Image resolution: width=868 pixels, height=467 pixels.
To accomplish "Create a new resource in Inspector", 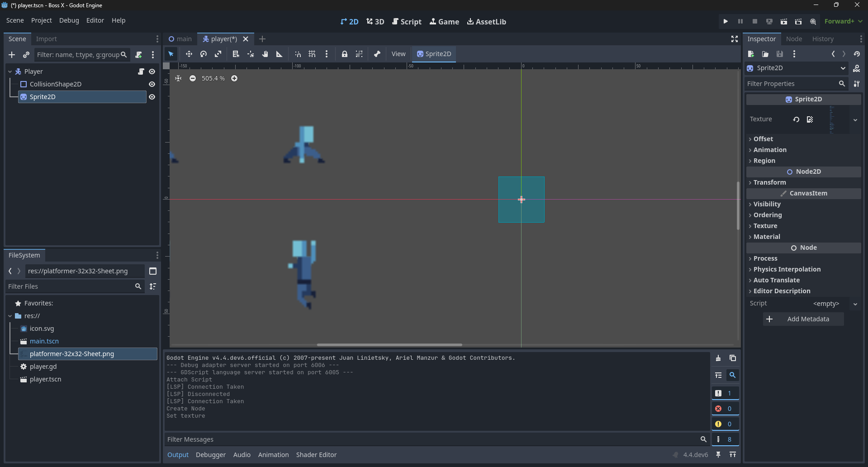I will (751, 54).
